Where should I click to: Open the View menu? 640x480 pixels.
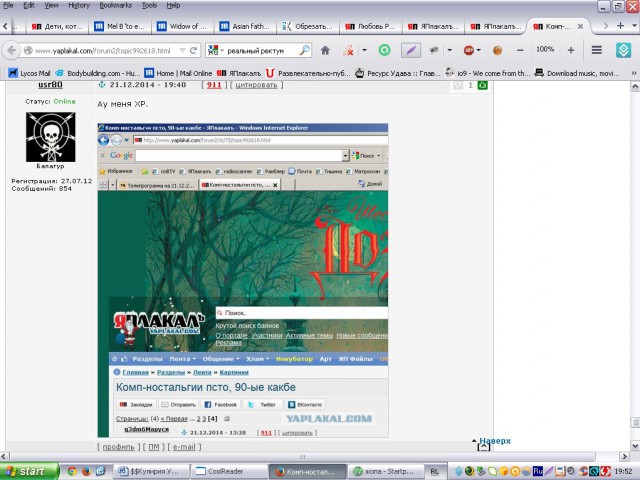click(51, 5)
